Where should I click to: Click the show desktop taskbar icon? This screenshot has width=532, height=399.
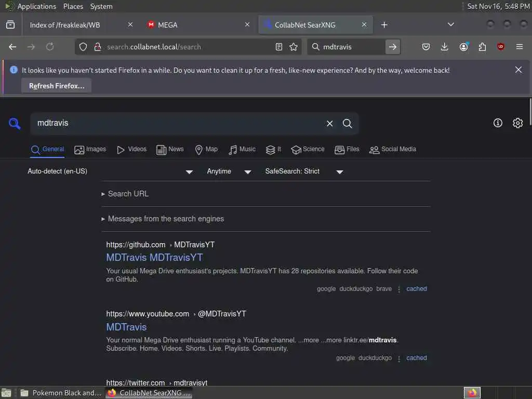[6, 393]
